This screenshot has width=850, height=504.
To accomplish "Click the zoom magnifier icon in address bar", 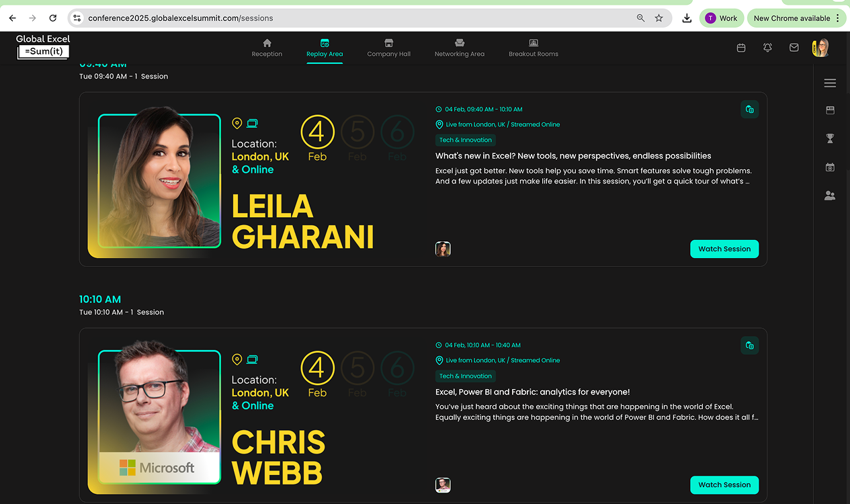I will point(640,18).
